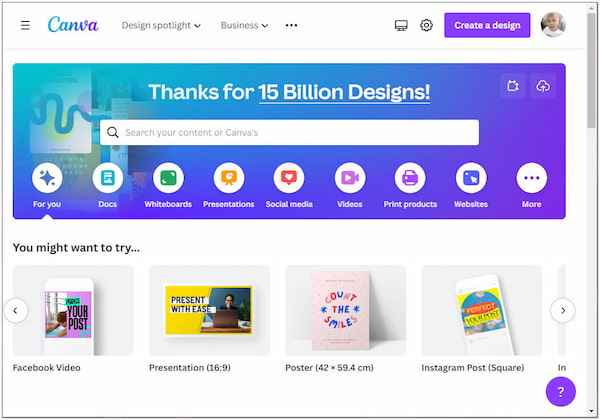Click the vertical scrollbar thumb
Image resolution: width=600 pixels, height=420 pixels.
(x=592, y=71)
